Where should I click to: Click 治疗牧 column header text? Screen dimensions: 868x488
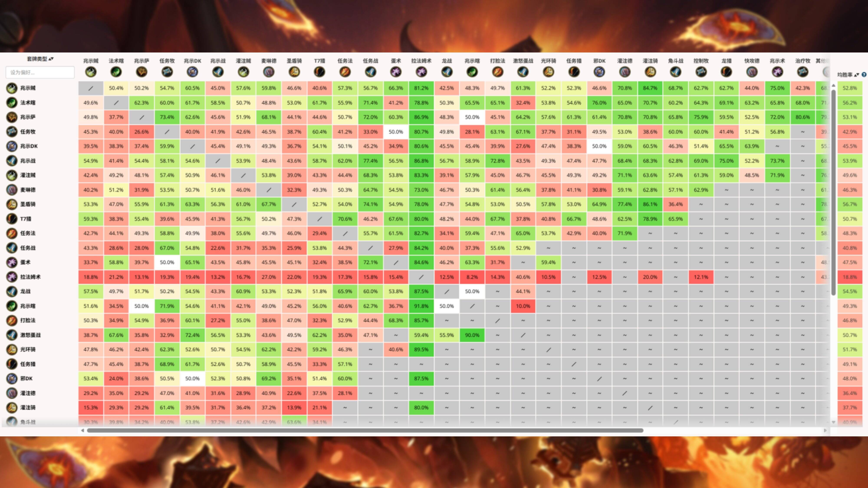click(802, 61)
